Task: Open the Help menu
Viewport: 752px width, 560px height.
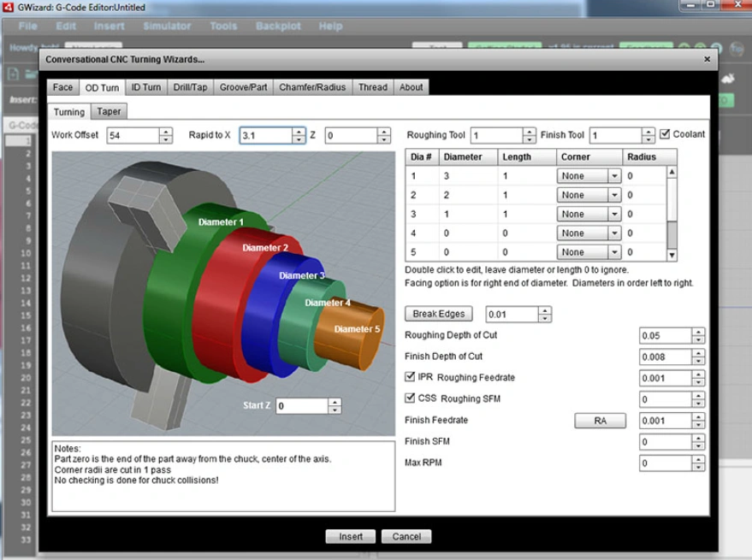Action: pyautogui.click(x=332, y=26)
